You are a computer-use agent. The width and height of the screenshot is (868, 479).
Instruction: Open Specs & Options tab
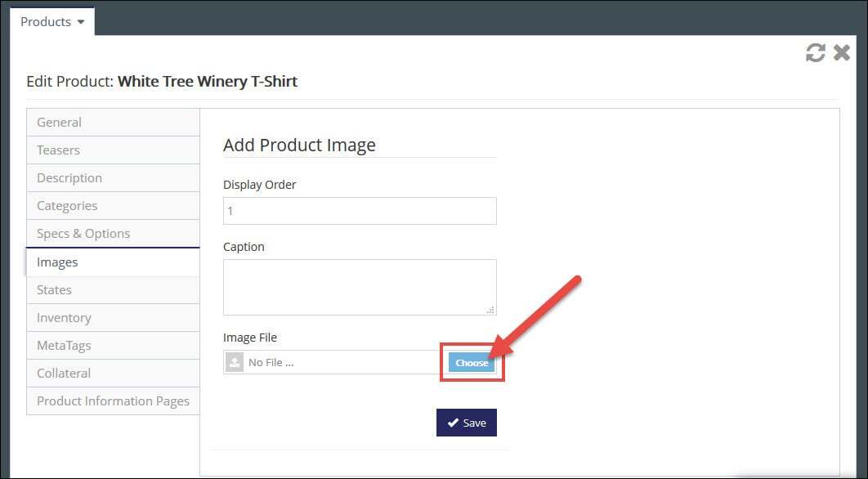[x=113, y=233]
